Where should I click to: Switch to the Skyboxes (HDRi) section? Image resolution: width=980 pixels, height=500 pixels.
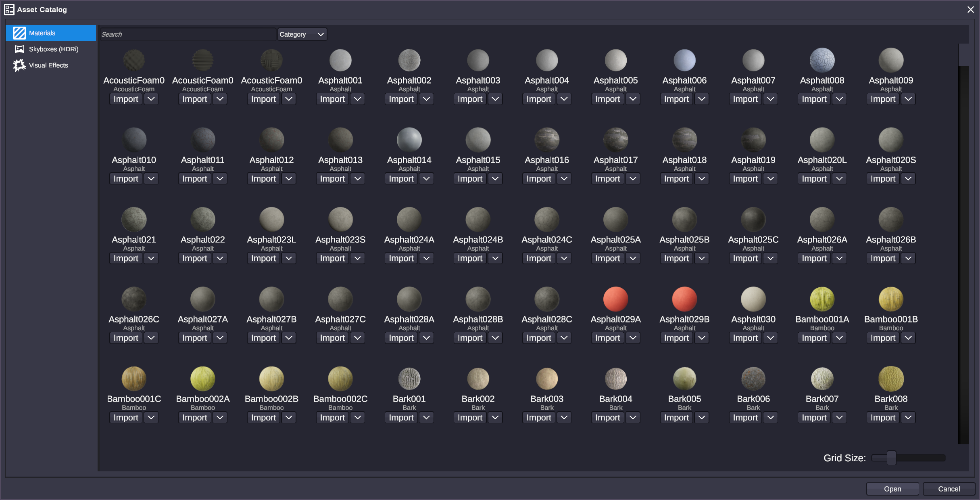[x=53, y=49]
